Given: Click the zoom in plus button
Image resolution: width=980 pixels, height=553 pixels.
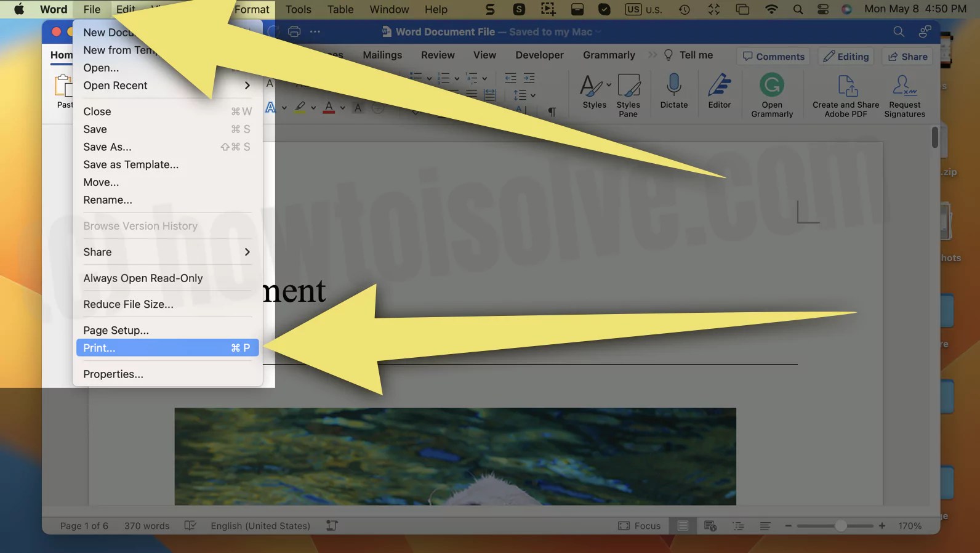Looking at the screenshot, I should click(882, 525).
